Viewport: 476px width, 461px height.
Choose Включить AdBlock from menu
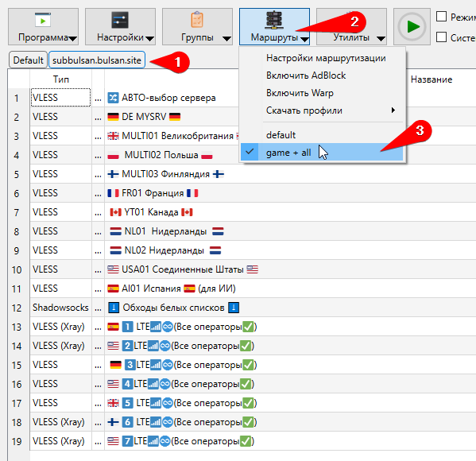(x=306, y=76)
